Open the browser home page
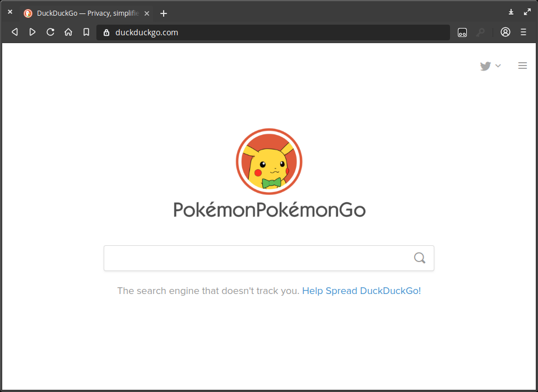This screenshot has width=538, height=392. pyautogui.click(x=68, y=32)
